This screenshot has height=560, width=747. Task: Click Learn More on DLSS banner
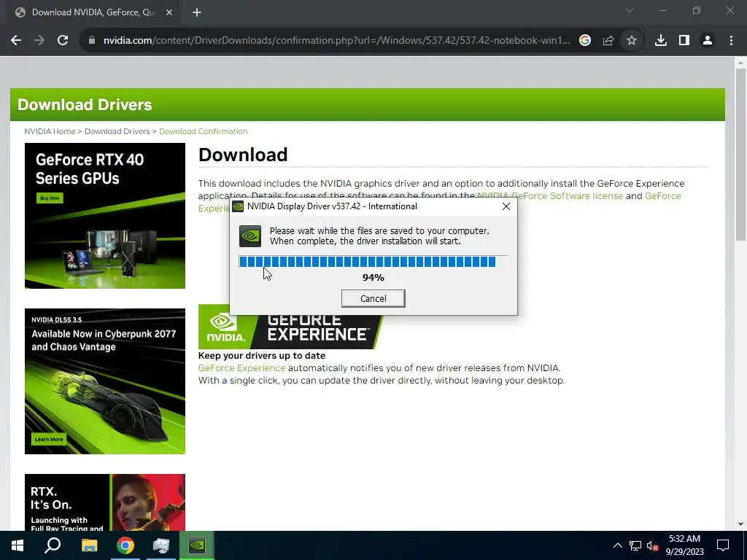pyautogui.click(x=49, y=439)
